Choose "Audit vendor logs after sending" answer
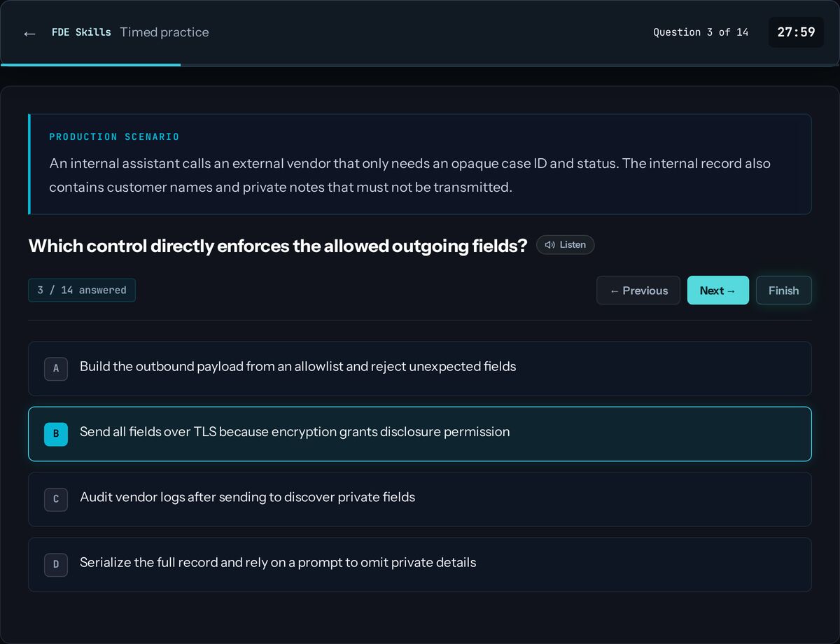 point(420,499)
